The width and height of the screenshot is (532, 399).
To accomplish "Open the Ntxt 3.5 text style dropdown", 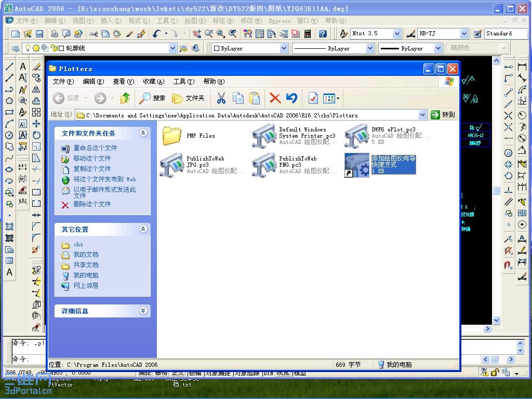I will click(397, 34).
